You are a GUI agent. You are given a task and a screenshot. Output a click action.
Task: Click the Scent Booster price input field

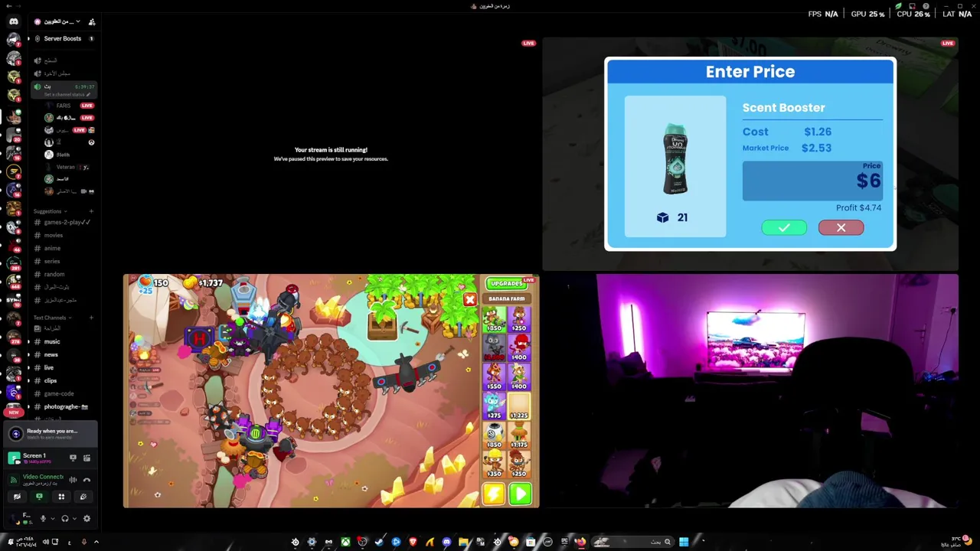812,181
